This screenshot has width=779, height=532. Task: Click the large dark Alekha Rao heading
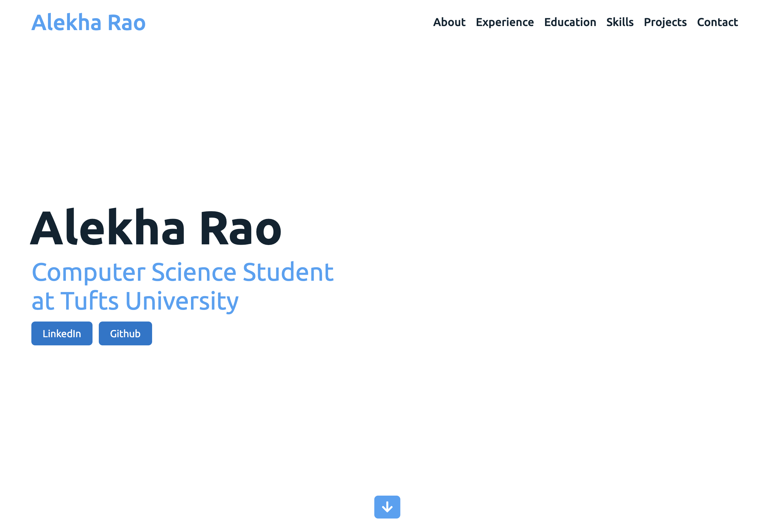tap(156, 228)
